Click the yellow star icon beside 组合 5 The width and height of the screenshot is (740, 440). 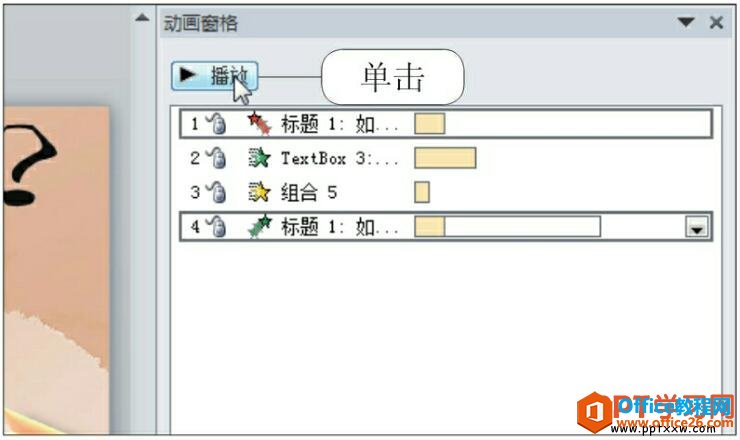[259, 192]
